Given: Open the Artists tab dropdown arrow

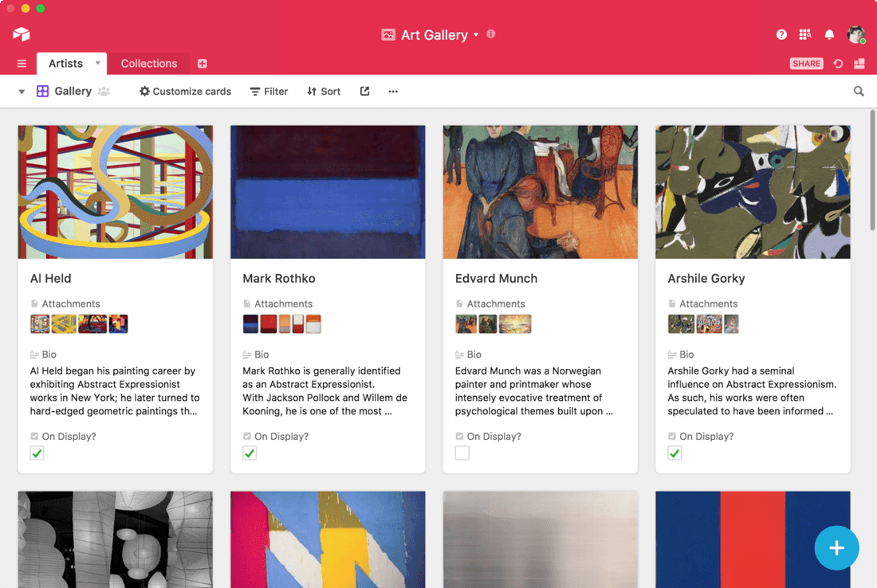Looking at the screenshot, I should pos(97,63).
